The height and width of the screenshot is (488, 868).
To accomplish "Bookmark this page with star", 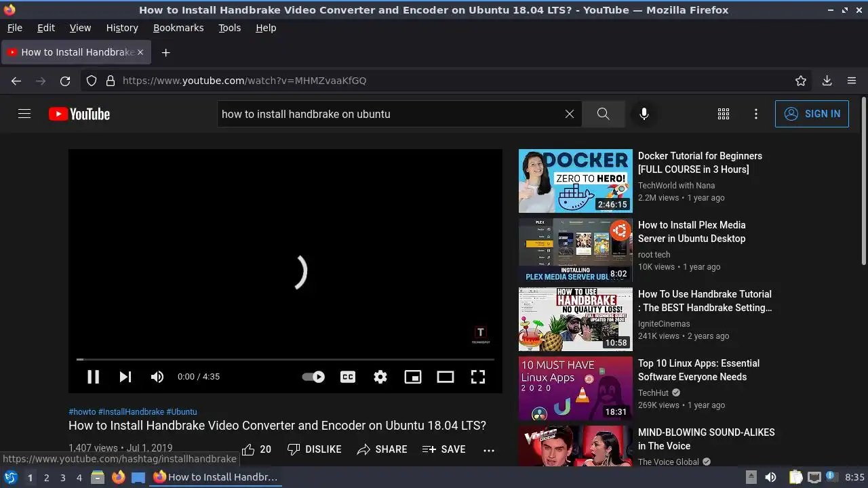I will coord(801,81).
